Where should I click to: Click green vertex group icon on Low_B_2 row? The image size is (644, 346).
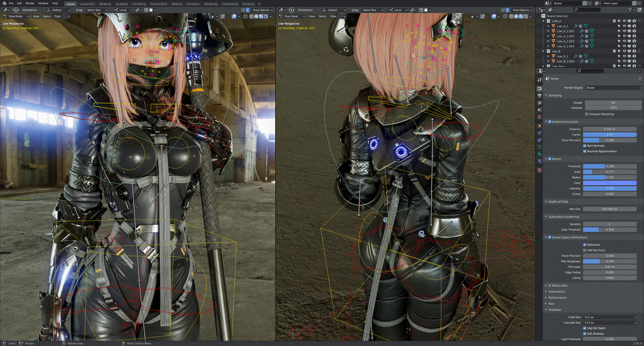tap(586, 56)
